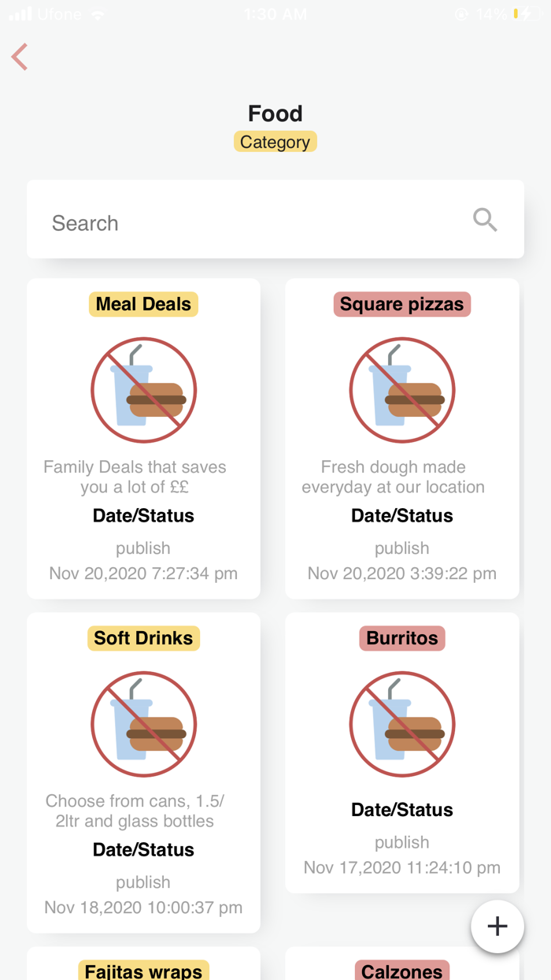The height and width of the screenshot is (980, 551).
Task: Select the Square pizzas category chip
Action: [401, 304]
